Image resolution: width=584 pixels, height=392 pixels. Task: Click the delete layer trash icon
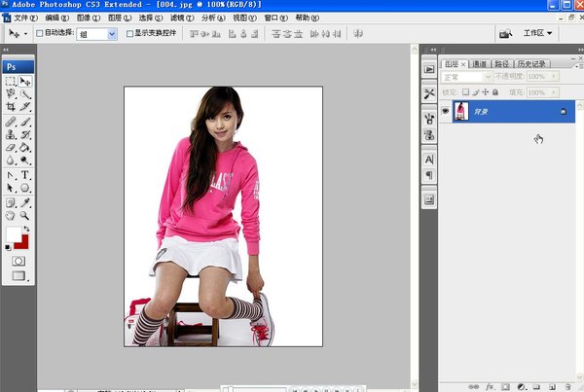pyautogui.click(x=567, y=386)
